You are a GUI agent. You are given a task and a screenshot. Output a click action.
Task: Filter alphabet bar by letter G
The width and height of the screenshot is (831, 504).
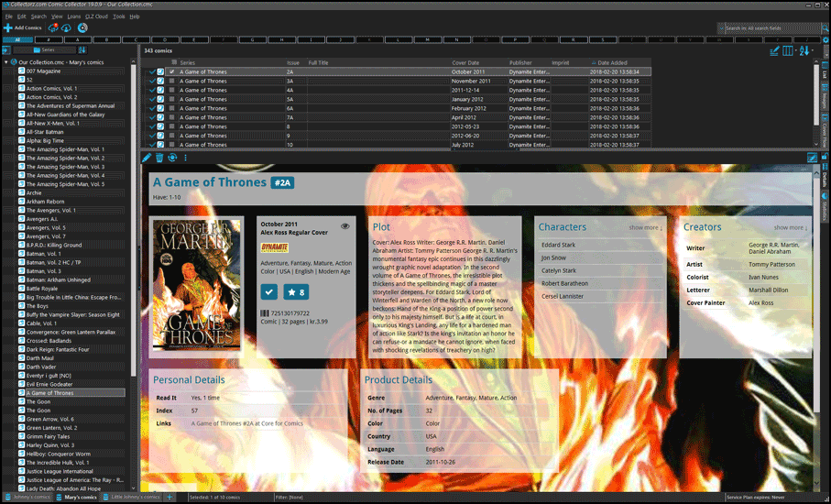pos(252,39)
